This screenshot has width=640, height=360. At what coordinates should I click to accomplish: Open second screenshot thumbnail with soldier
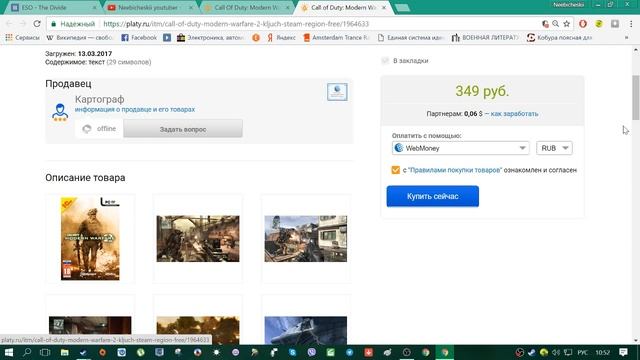coord(198,239)
